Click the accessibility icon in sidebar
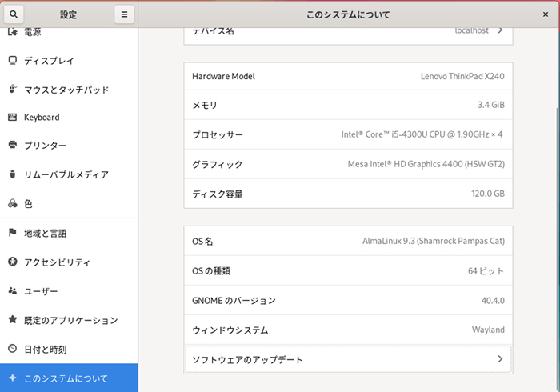560x392 pixels. (12, 262)
